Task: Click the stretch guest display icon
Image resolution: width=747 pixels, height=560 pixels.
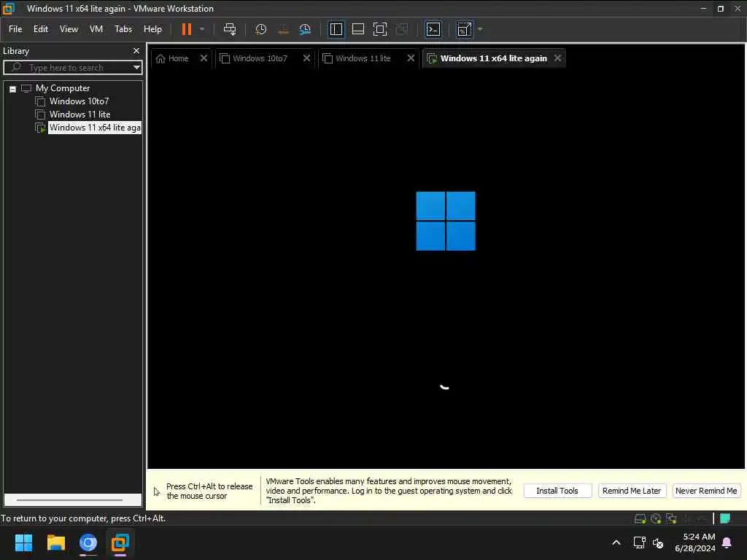Action: pyautogui.click(x=465, y=29)
